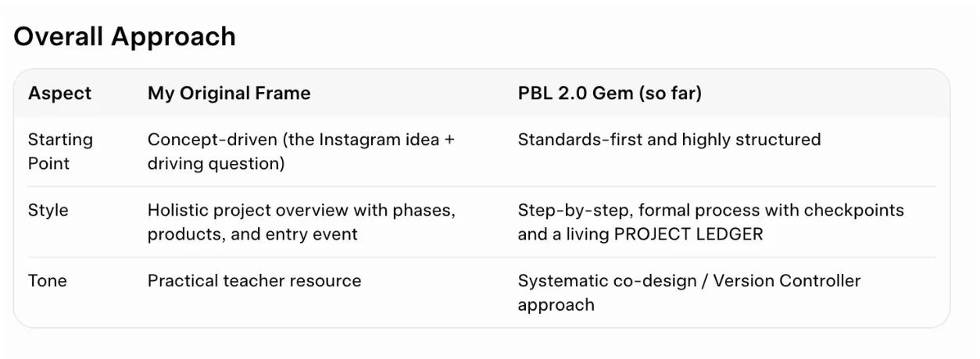Click the word approach in Tone row
Viewport: 980px width, 359px height.
pos(556,304)
